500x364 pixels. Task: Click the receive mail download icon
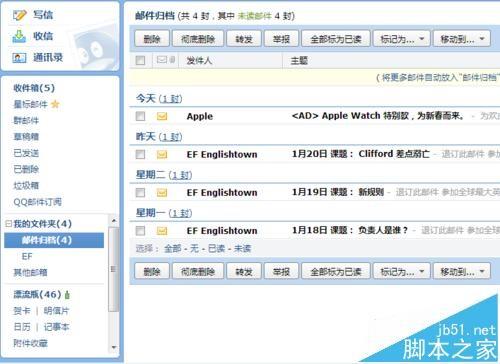pos(19,36)
